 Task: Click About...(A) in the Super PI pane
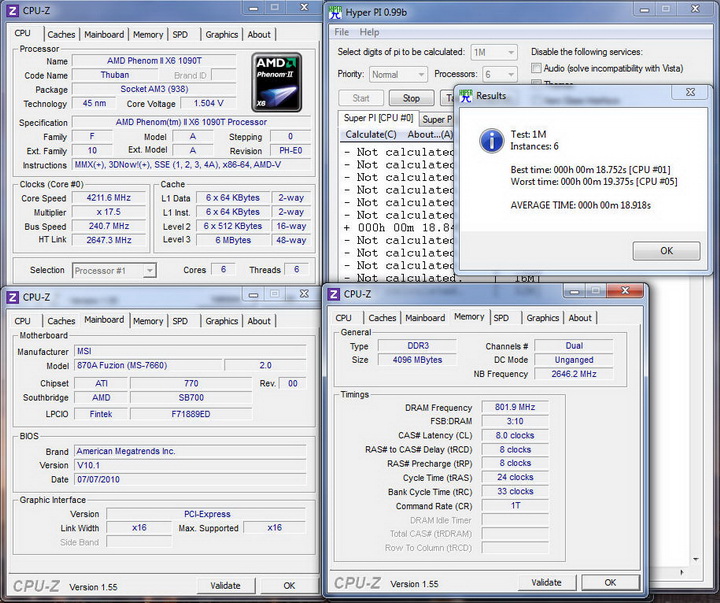point(430,135)
